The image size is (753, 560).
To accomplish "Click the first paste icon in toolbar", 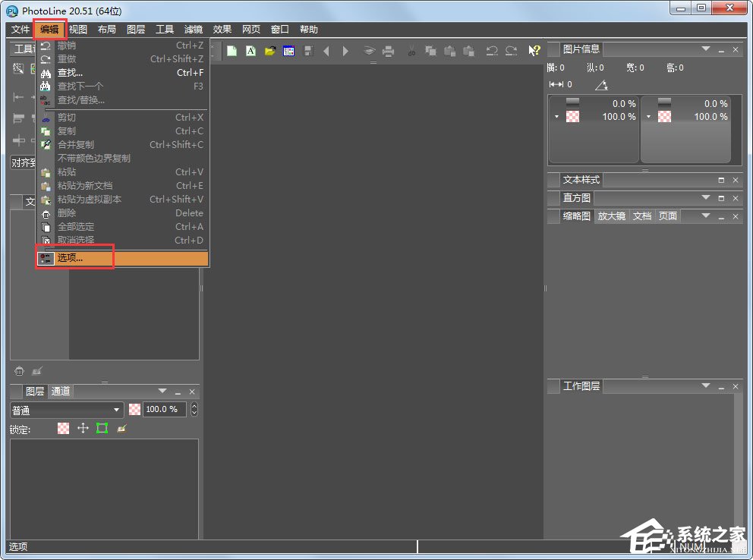I will click(449, 51).
